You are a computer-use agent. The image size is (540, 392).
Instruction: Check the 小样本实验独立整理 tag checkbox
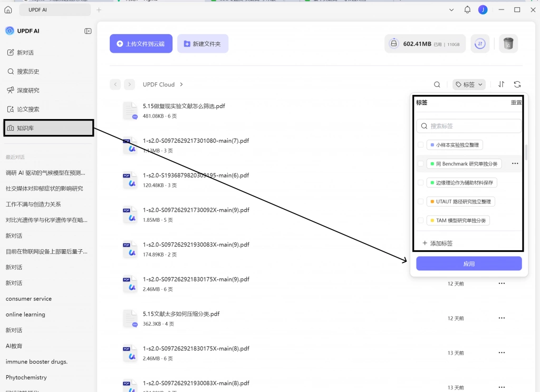point(420,145)
